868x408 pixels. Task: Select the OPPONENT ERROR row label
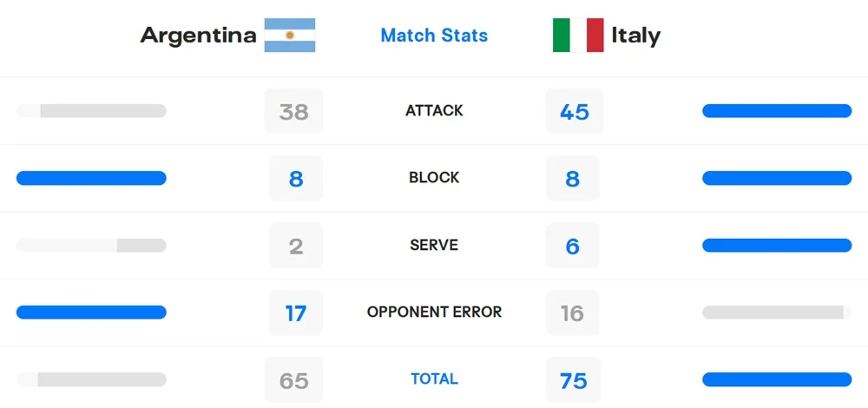[x=434, y=312]
